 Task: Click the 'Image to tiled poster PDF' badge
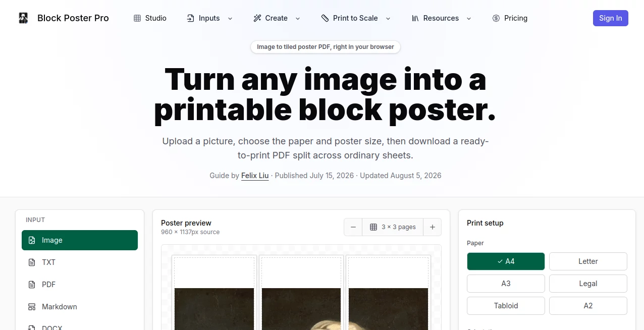coord(326,47)
